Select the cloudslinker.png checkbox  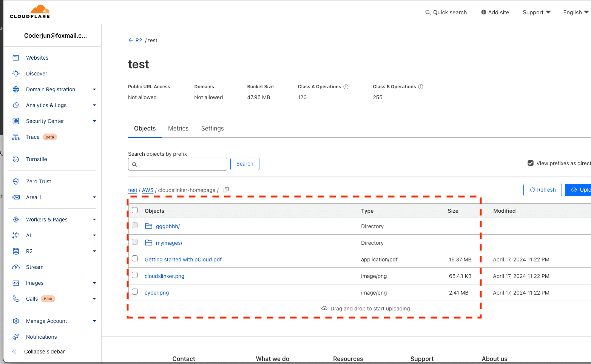click(135, 275)
